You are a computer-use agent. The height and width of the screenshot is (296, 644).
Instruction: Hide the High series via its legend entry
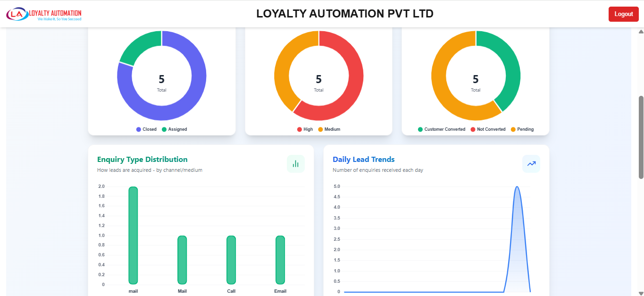coord(304,129)
